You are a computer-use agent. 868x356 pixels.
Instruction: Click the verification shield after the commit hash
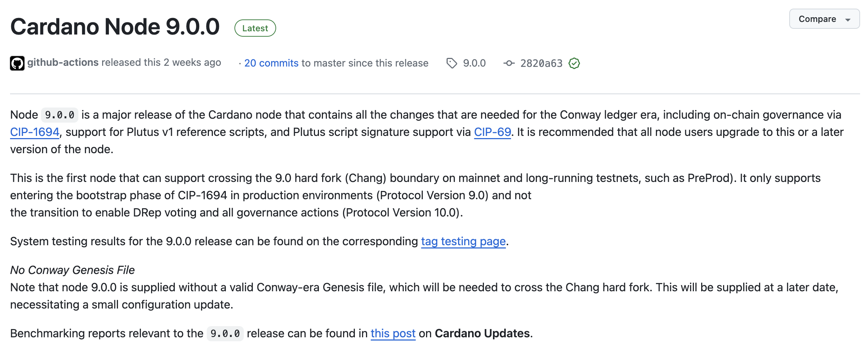(x=574, y=63)
